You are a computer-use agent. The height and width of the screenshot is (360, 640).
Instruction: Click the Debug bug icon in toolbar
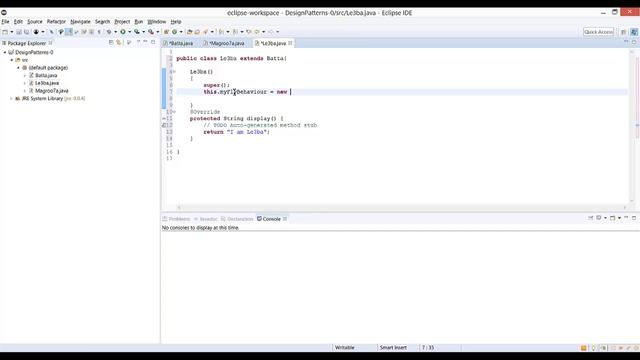[x=109, y=32]
